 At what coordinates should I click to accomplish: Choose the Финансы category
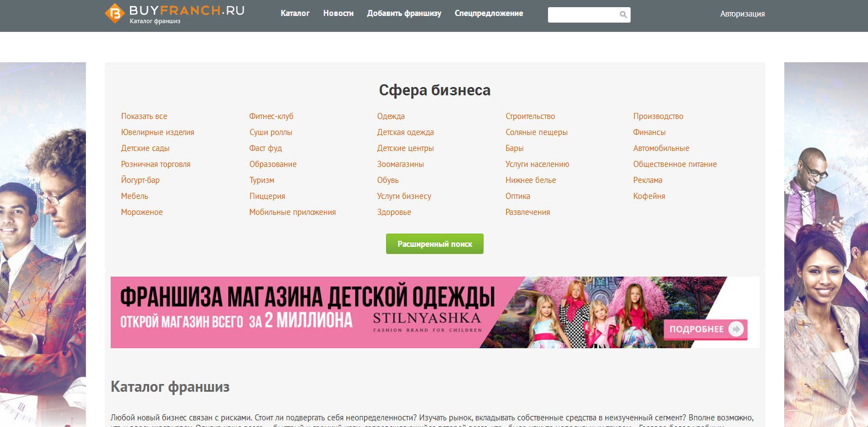click(x=649, y=132)
